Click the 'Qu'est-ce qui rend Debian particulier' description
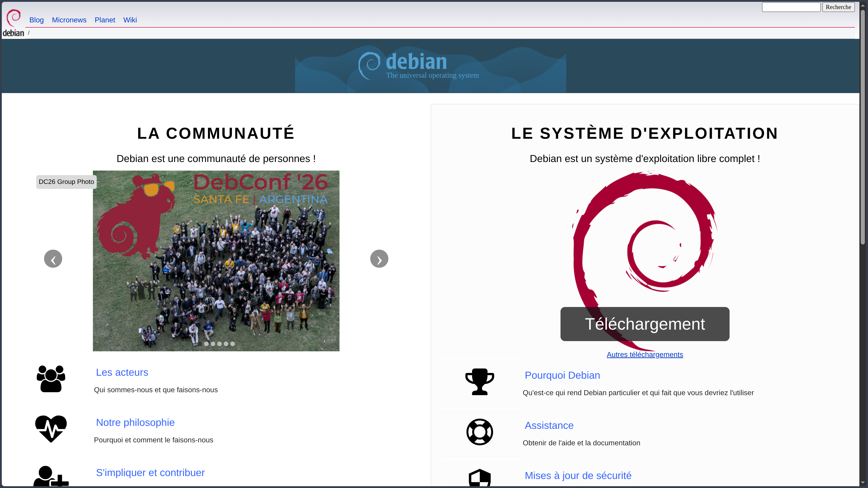Viewport: 868px width, 488px height. click(x=638, y=393)
